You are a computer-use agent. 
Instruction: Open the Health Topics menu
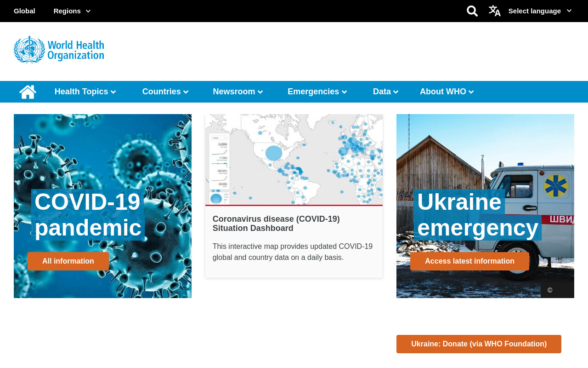(x=85, y=92)
